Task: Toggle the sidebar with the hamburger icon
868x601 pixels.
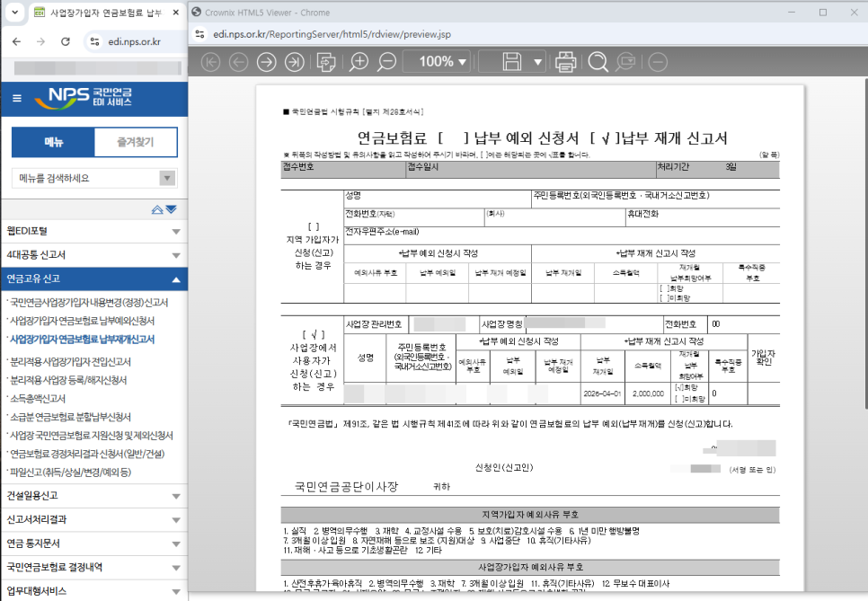Action: [x=15, y=100]
